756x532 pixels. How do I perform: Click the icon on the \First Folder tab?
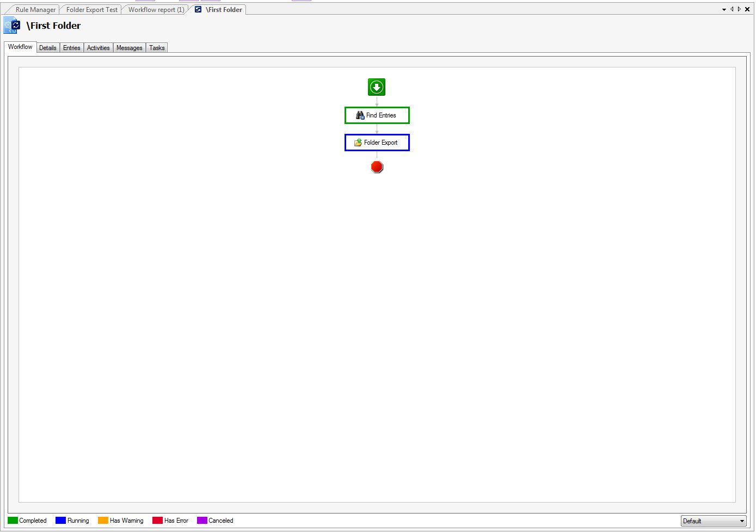[x=198, y=9]
